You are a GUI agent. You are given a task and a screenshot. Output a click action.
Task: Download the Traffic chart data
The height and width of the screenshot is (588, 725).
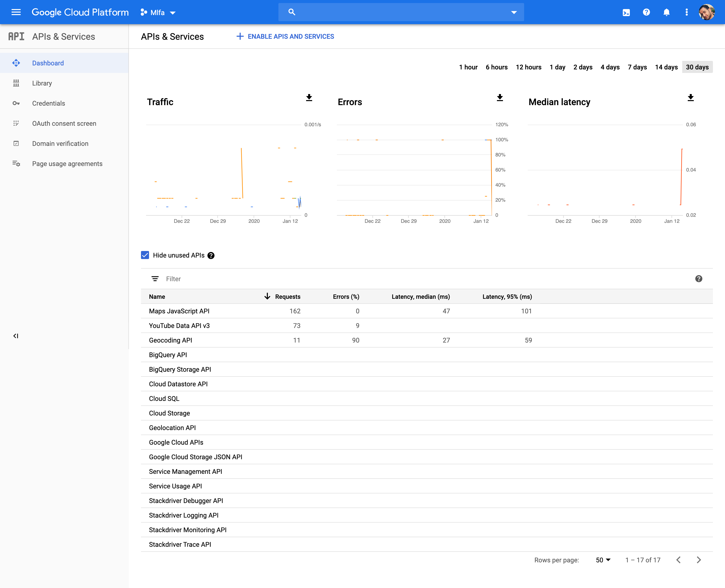click(309, 98)
